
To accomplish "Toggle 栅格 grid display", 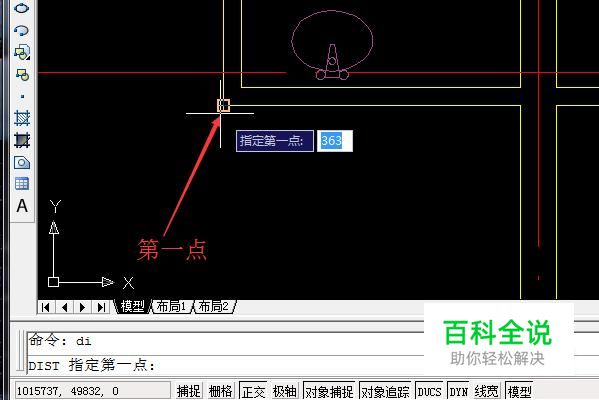I will tap(220, 391).
